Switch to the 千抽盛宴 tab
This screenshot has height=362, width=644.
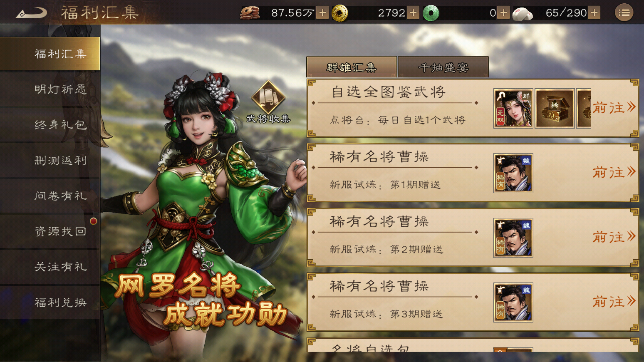(x=443, y=67)
